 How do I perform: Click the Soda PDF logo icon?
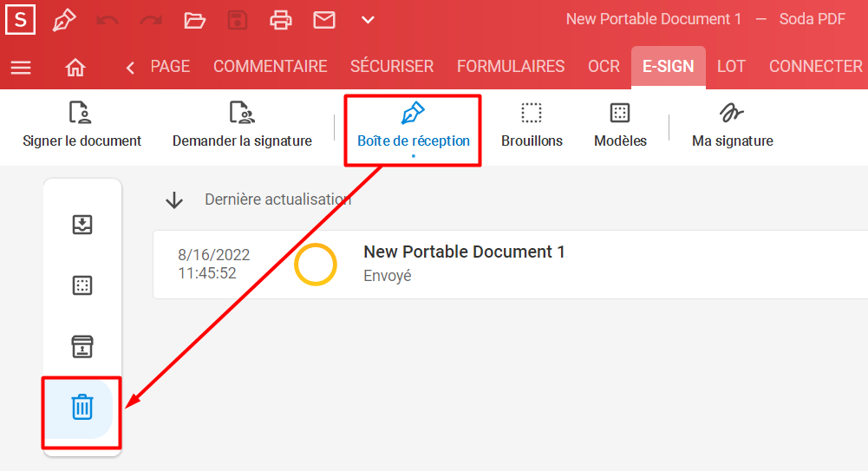click(x=21, y=19)
